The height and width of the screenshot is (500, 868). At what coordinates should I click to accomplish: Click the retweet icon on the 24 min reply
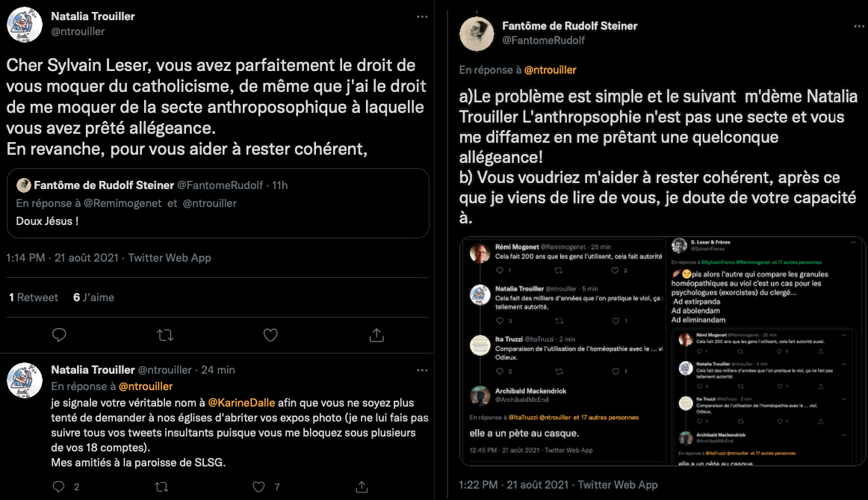tap(161, 487)
